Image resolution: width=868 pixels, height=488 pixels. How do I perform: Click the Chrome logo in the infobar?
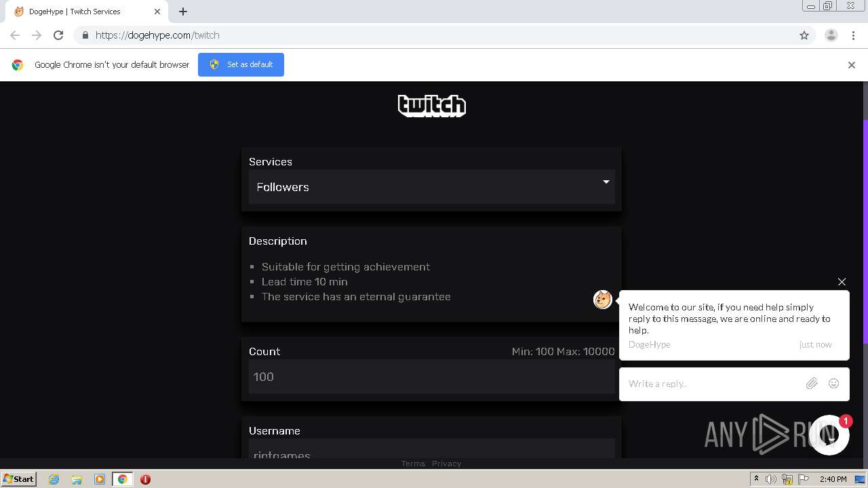point(18,65)
